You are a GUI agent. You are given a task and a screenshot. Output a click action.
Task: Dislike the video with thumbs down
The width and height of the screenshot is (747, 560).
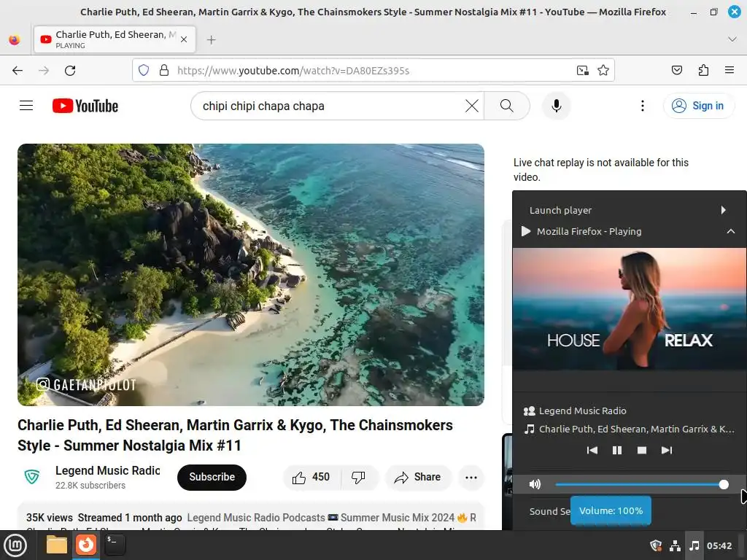click(x=358, y=477)
